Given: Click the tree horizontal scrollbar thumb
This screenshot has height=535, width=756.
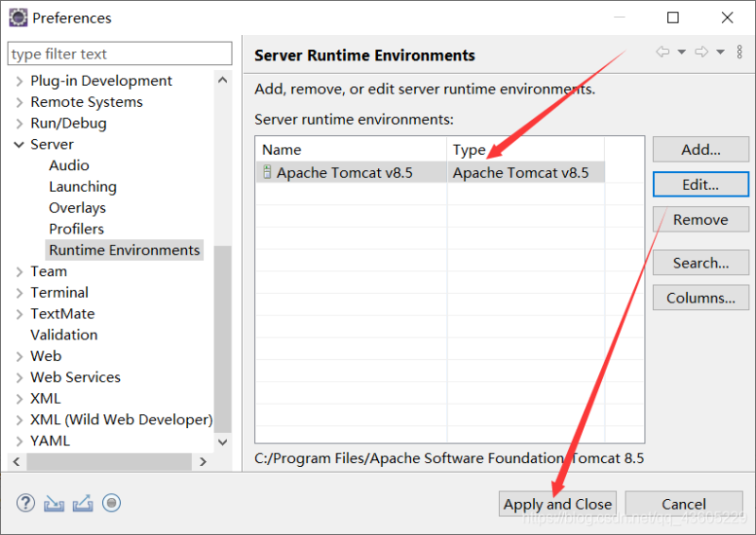Looking at the screenshot, I should coord(110,461).
